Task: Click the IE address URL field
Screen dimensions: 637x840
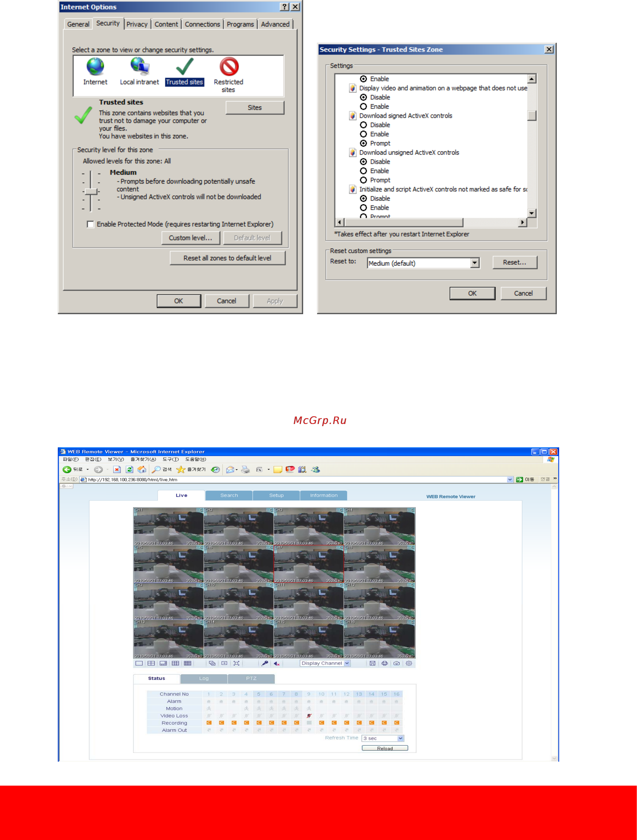Action: (296, 480)
